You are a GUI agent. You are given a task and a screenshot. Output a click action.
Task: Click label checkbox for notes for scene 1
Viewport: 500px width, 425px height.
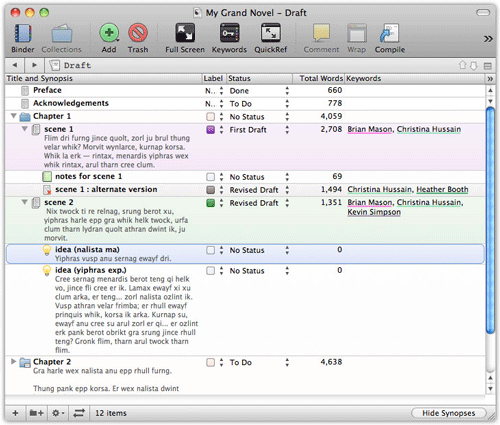coord(210,177)
